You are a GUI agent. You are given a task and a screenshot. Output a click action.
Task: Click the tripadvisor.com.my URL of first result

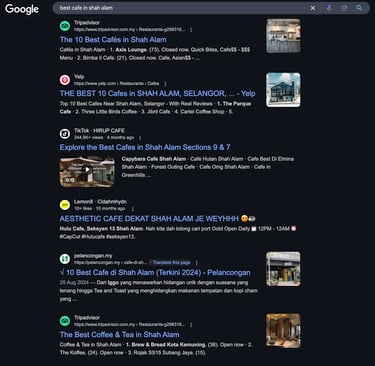(130, 30)
